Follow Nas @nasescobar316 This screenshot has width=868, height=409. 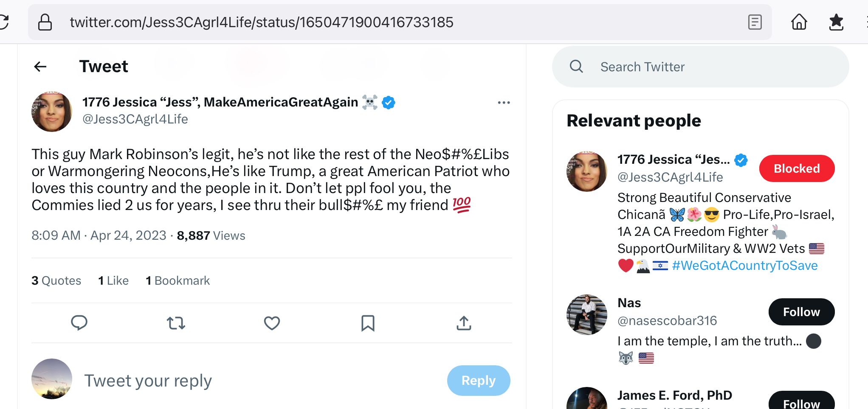click(801, 312)
